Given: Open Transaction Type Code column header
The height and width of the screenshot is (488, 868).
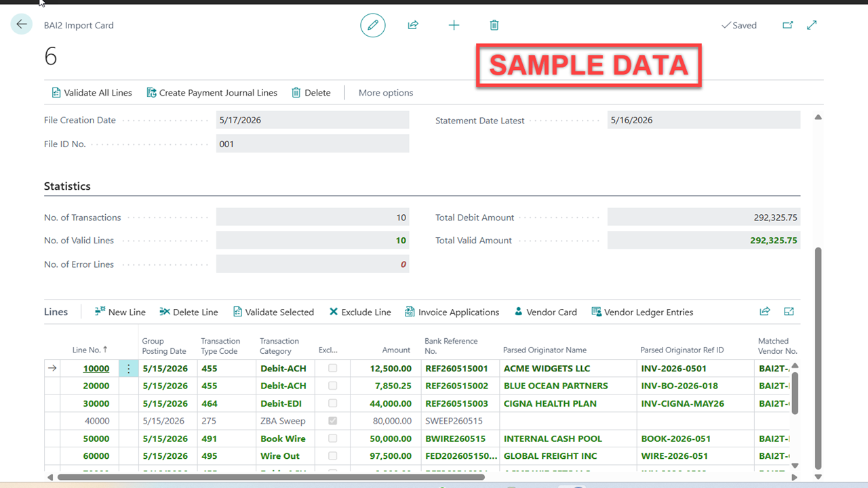Looking at the screenshot, I should click(220, 346).
